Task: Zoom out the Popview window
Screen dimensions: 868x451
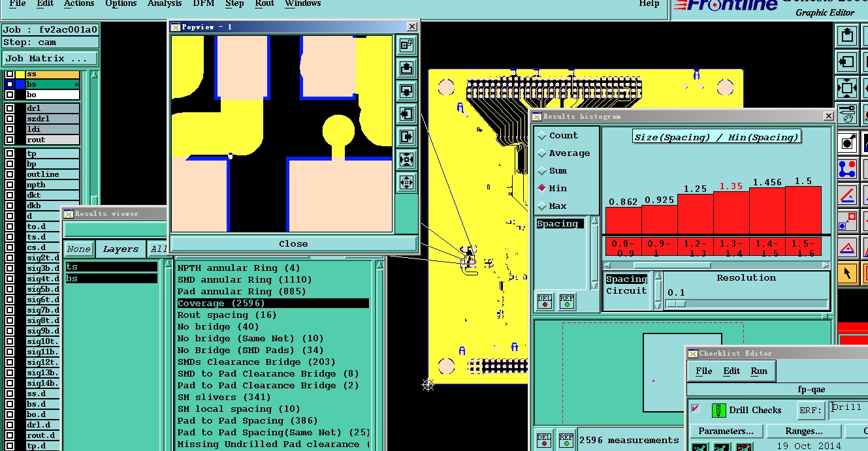Action: coord(406,183)
